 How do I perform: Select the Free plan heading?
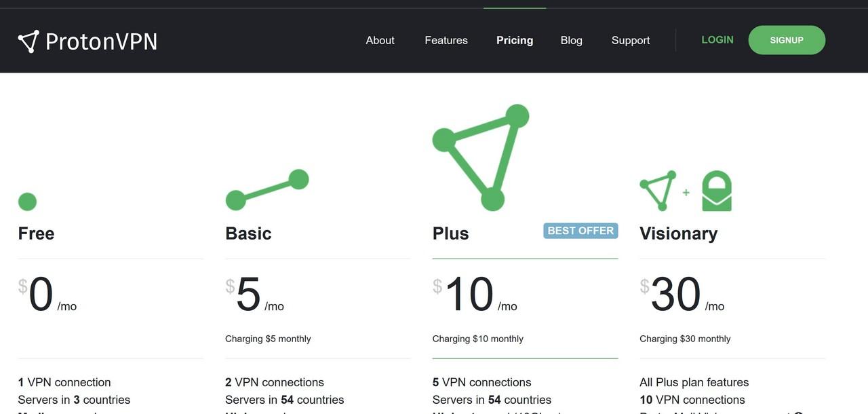click(x=36, y=233)
